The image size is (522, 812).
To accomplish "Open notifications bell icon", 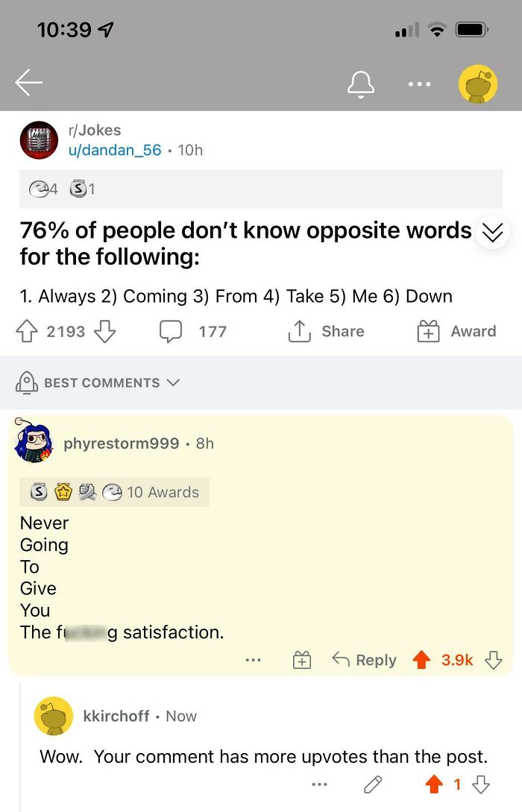I will pos(361,84).
